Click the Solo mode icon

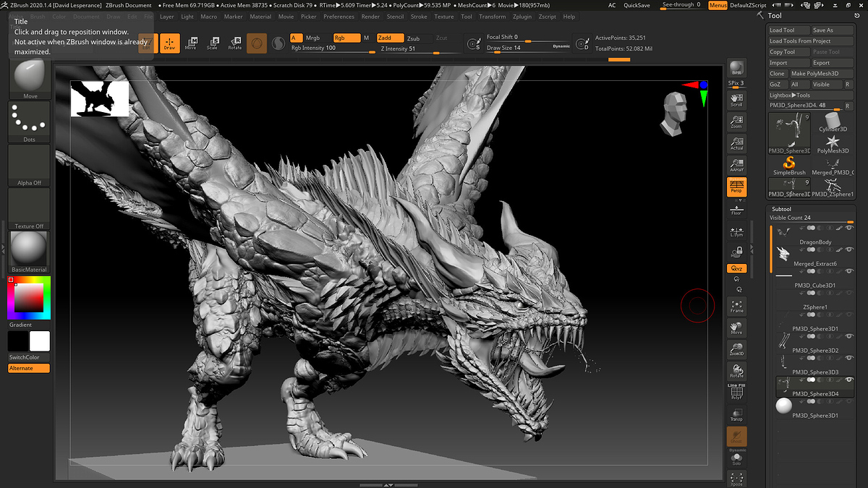pyautogui.click(x=736, y=459)
